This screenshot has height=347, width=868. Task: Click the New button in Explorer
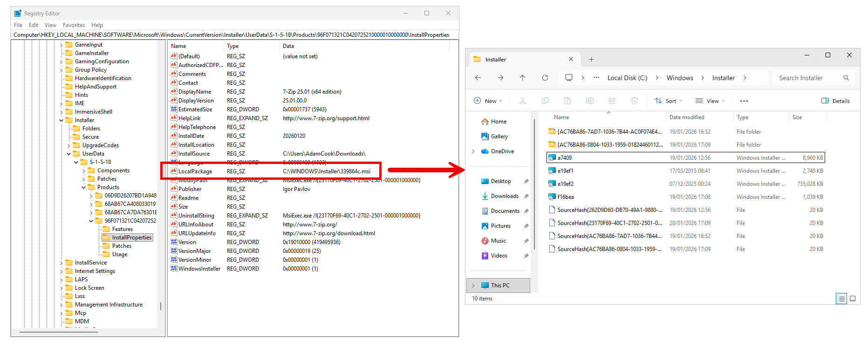[488, 101]
